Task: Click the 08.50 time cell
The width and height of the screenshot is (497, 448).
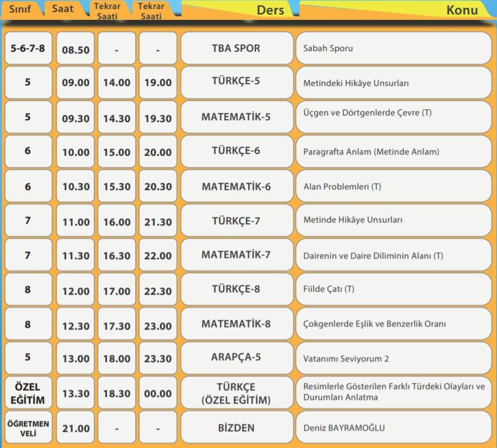Action: [x=76, y=48]
